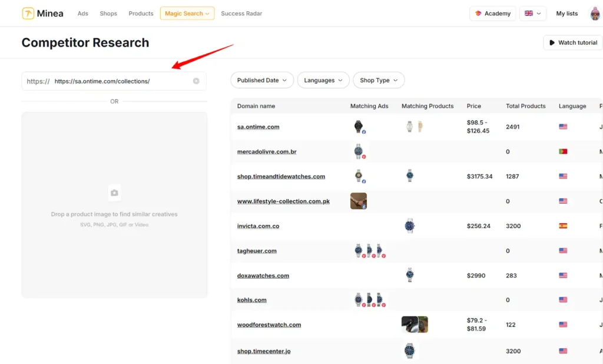Click the competitor URL input field

click(x=121, y=81)
